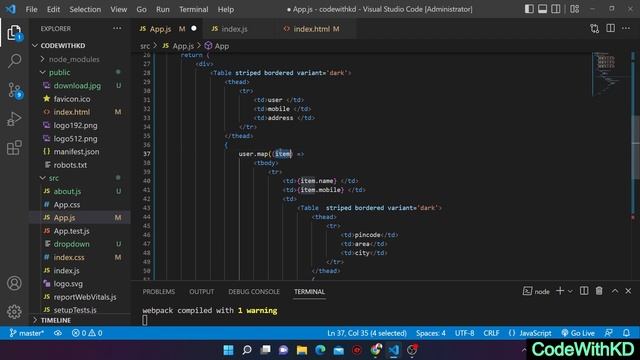Change the CRLF end of line sequence
This screenshot has width=640, height=360.
[491, 333]
